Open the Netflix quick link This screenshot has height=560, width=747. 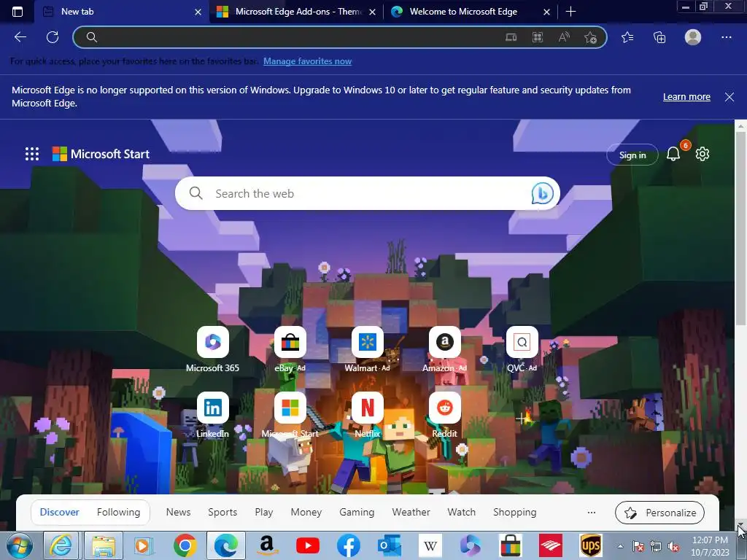click(368, 415)
